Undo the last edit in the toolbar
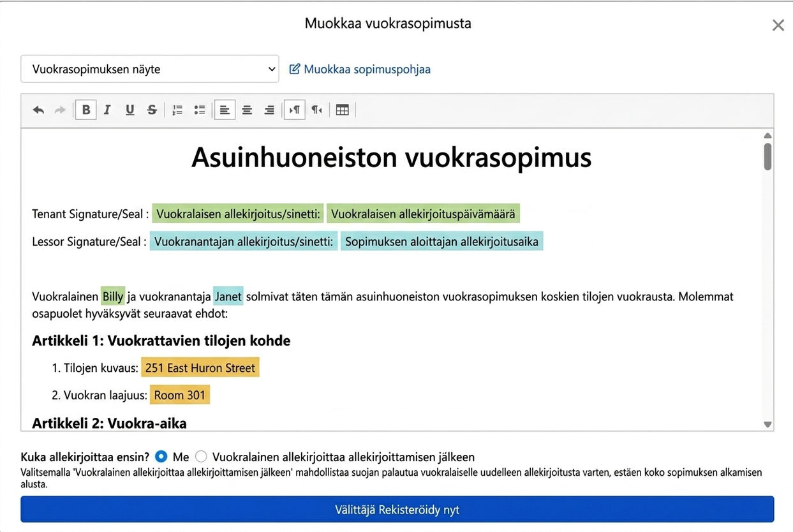The image size is (793, 532). tap(38, 110)
